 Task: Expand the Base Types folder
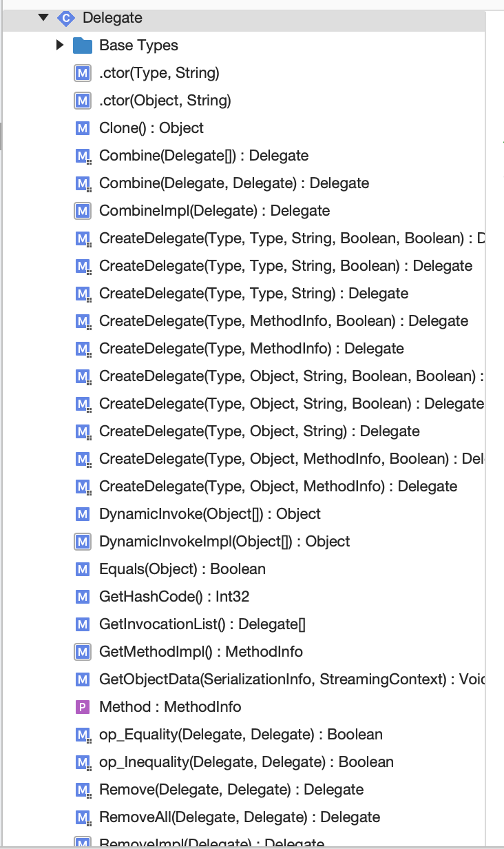click(x=61, y=45)
